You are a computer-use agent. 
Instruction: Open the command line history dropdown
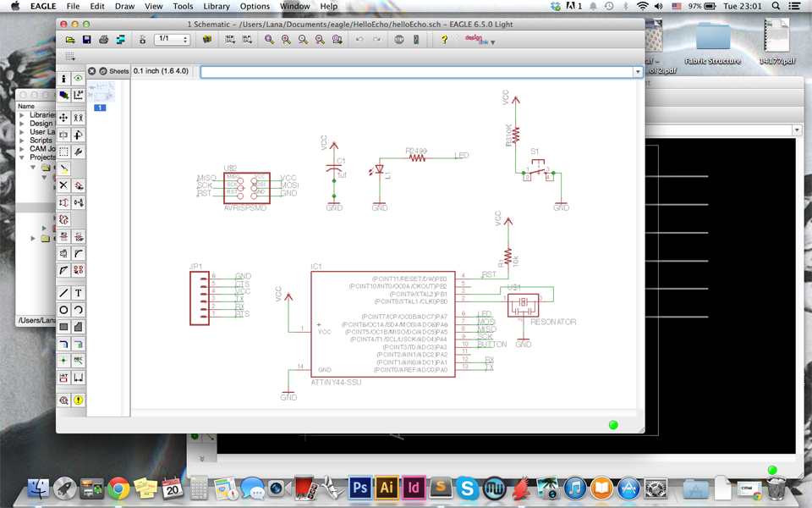(x=638, y=72)
